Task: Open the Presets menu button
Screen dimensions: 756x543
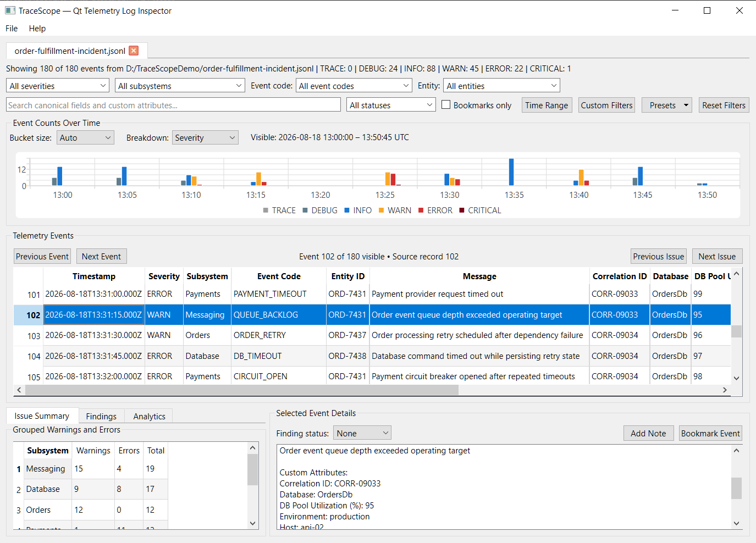Action: [667, 105]
